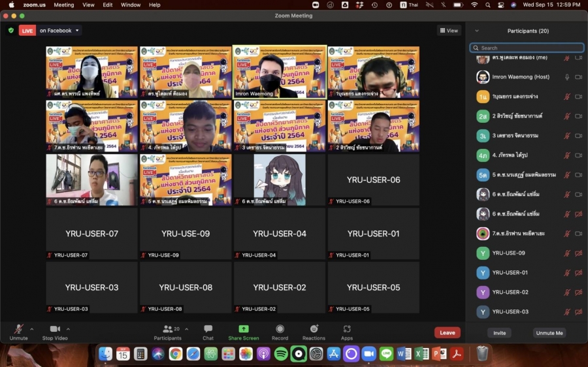Click microphone icon next to Imron Waemong (Host)

pos(566,77)
